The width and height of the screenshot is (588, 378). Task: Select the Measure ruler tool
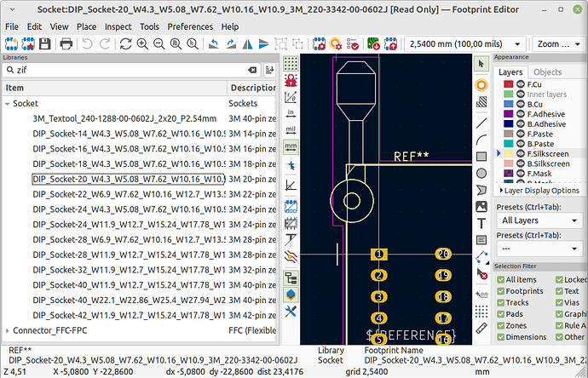pos(481,328)
